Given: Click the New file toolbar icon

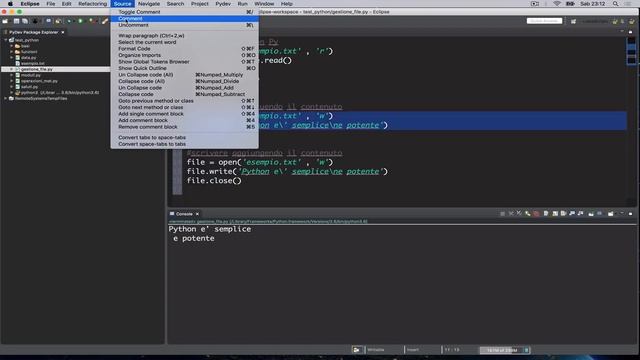Looking at the screenshot, I should pyautogui.click(x=5, y=21).
